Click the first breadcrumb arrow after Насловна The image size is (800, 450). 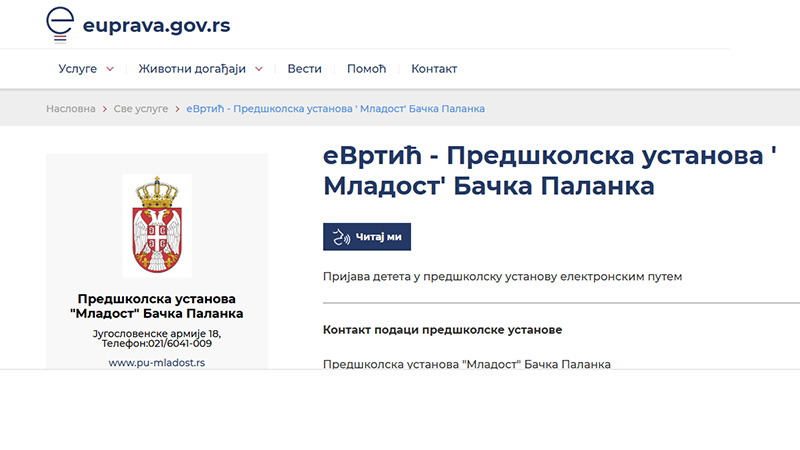click(x=104, y=108)
